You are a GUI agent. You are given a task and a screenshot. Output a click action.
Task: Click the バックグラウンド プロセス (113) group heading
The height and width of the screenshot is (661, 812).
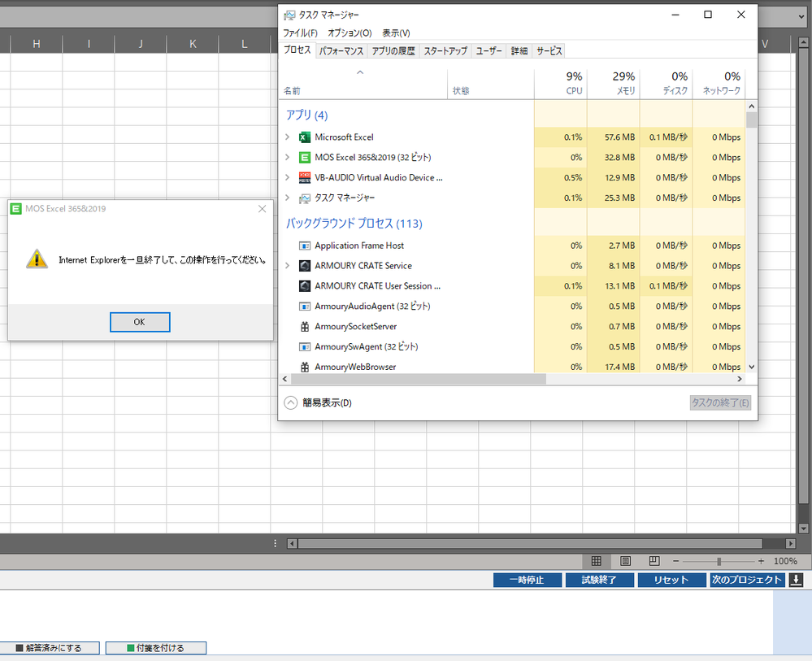tap(354, 224)
